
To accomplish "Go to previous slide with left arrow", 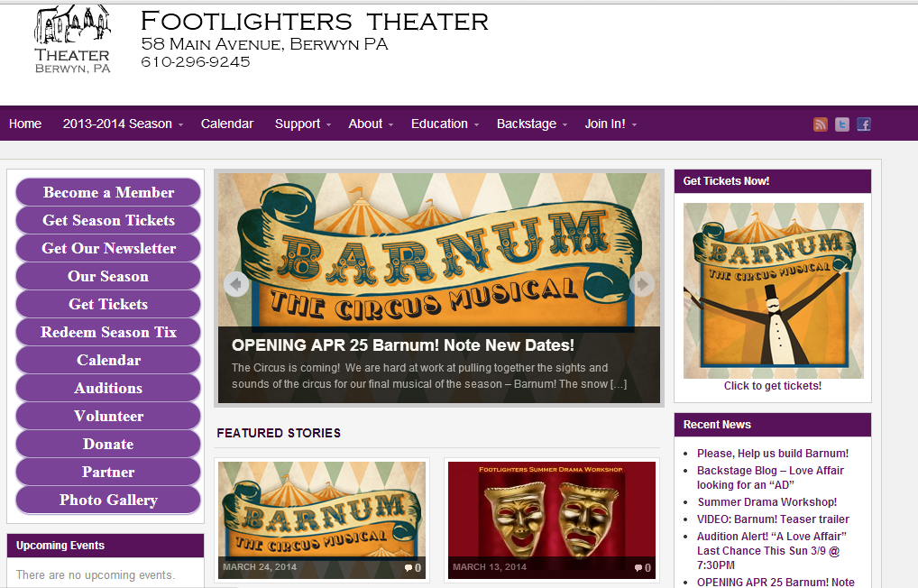I will (x=236, y=285).
